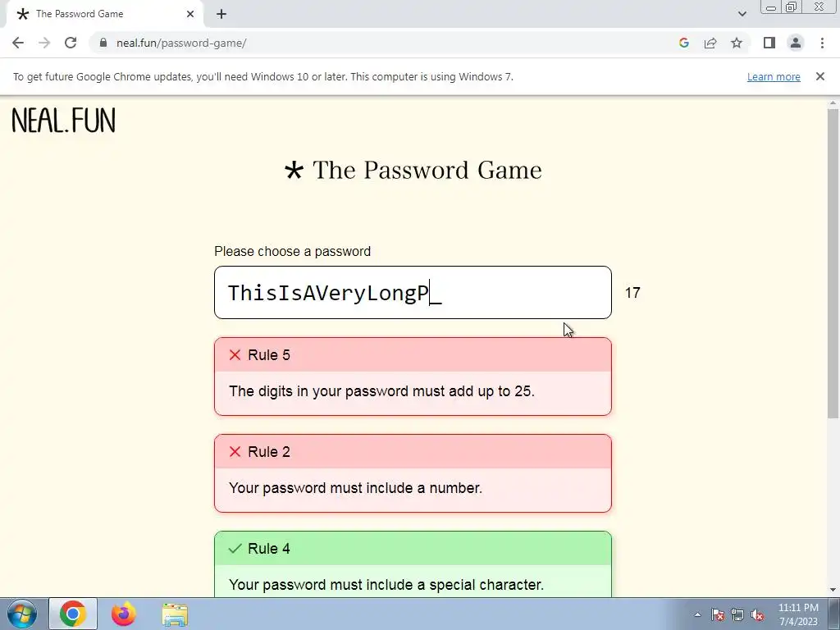This screenshot has height=630, width=840.
Task: Close The Password Game tab
Action: click(190, 14)
